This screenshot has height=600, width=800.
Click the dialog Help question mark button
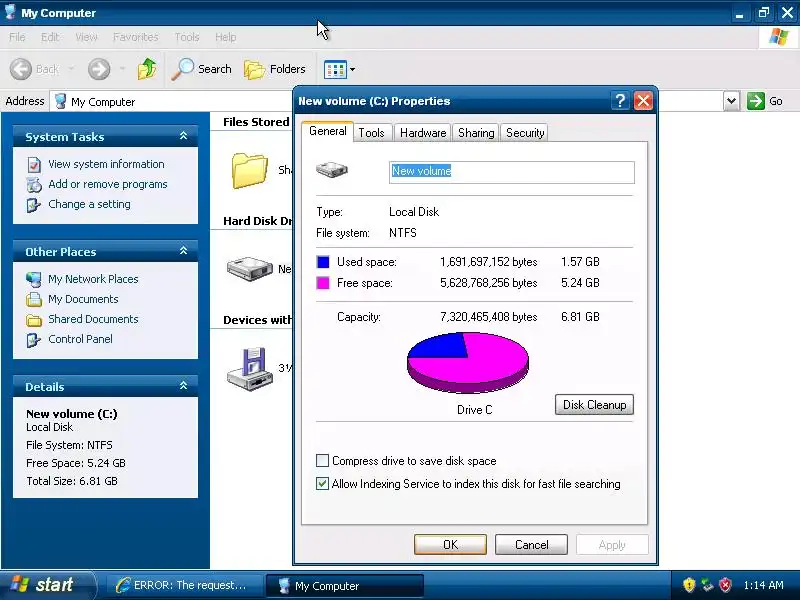(620, 101)
